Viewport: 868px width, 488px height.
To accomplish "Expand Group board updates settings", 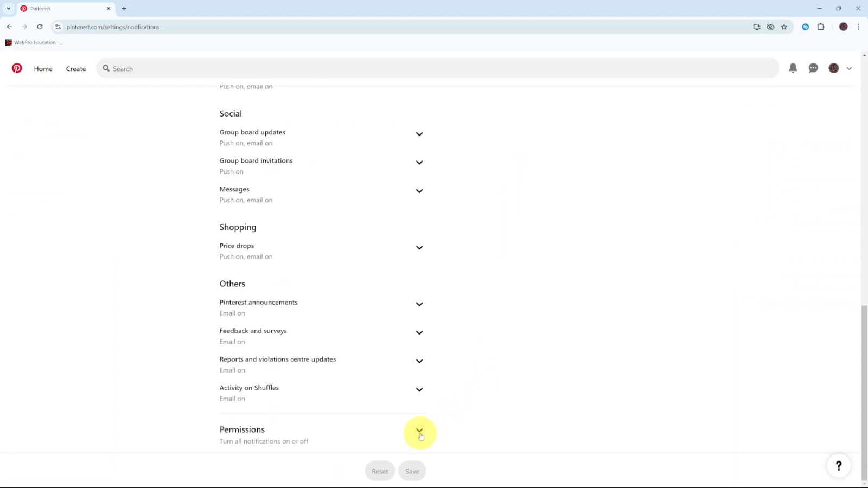I will [x=419, y=134].
